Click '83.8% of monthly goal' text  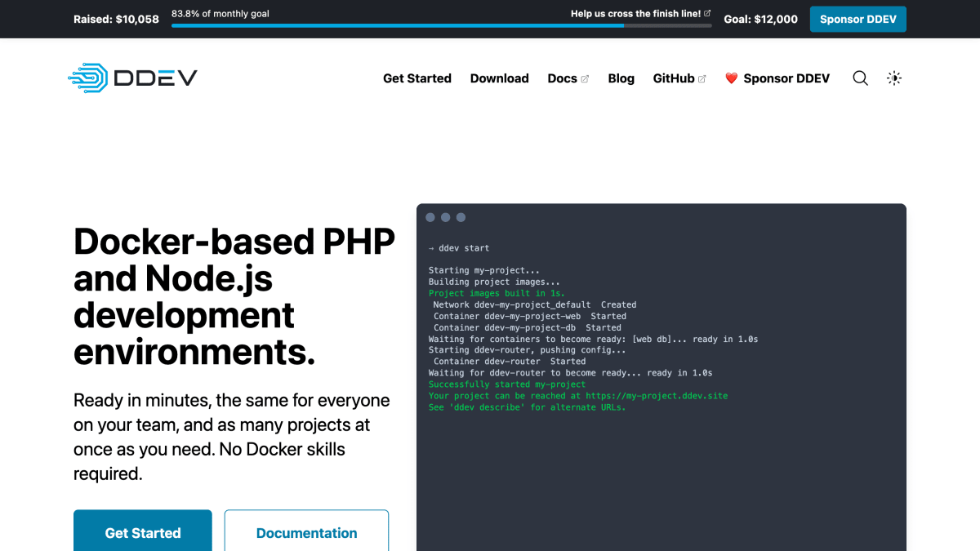220,13
